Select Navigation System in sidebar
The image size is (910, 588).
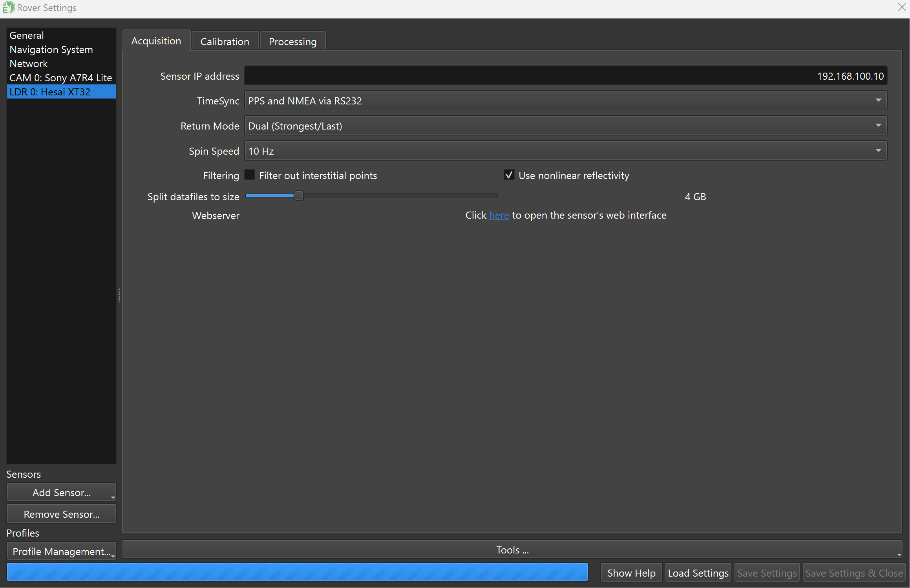tap(51, 49)
